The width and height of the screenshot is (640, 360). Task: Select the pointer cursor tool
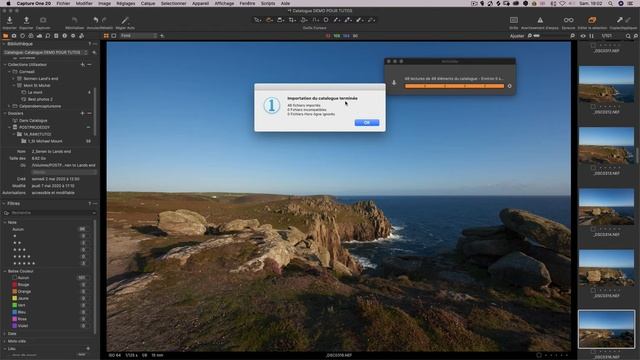coord(257,20)
